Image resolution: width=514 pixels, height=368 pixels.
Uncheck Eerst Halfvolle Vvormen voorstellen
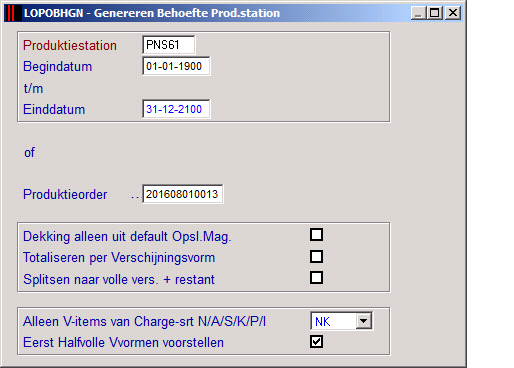pos(316,342)
